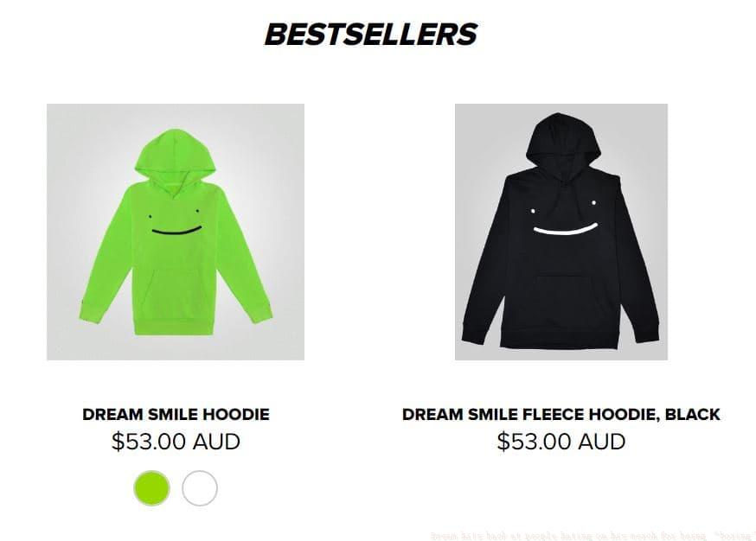Screen dimensions: 756x541
Task: Click the Bestsellers heading
Action: coord(370,35)
